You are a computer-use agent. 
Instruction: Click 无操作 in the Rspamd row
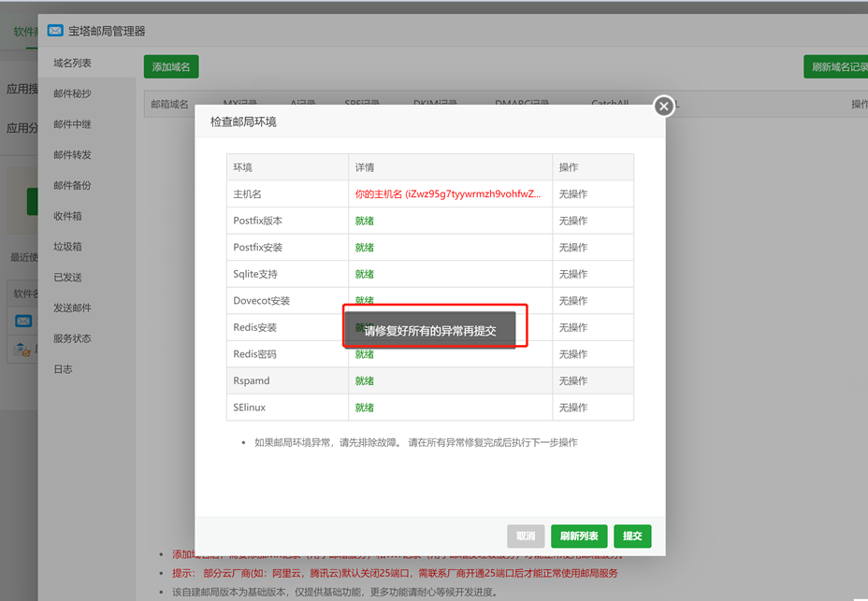pos(573,380)
